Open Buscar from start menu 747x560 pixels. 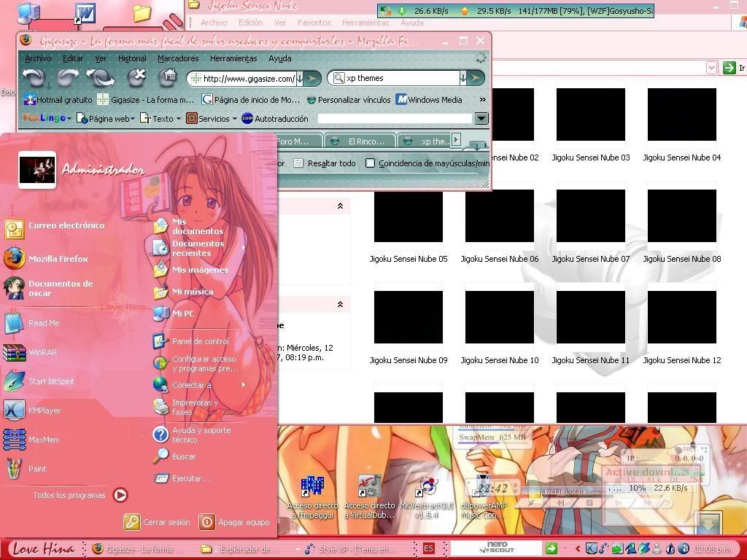(x=174, y=456)
